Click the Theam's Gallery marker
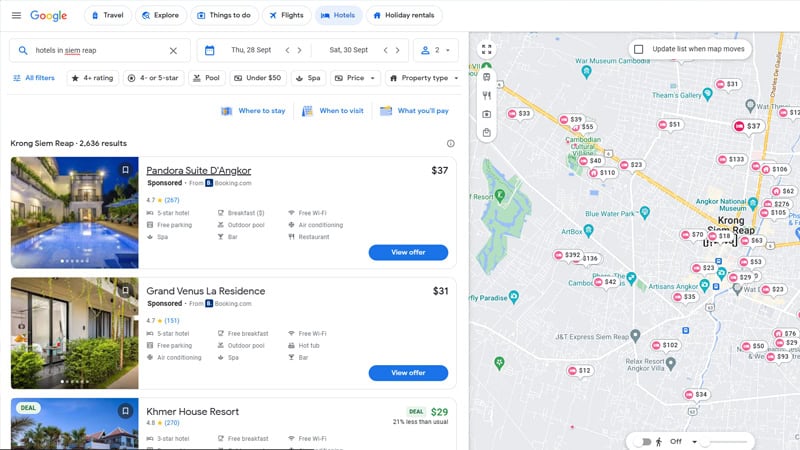Viewport: 800px width, 450px height. coord(707,94)
